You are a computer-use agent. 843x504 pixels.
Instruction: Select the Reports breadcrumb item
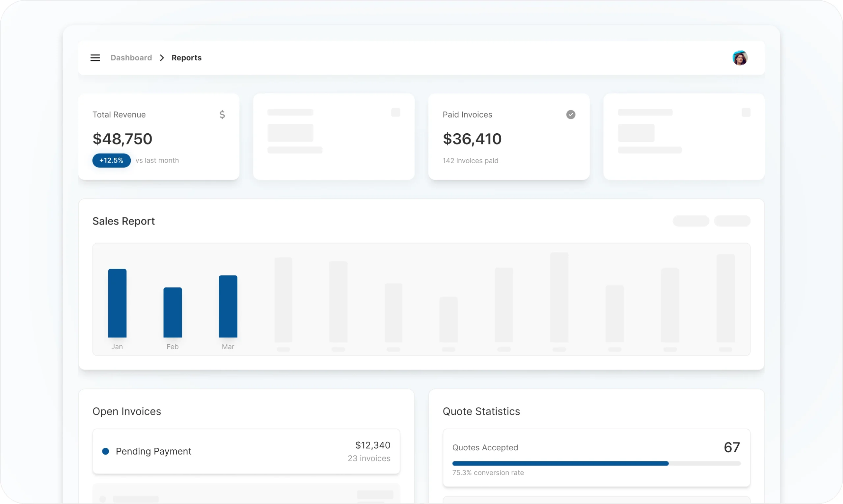pos(186,58)
